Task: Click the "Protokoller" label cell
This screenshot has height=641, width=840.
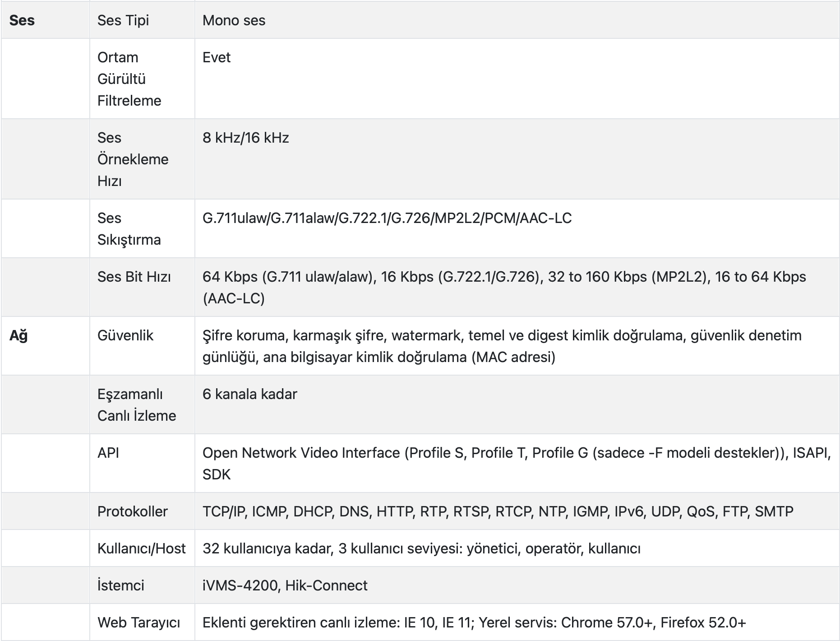Action: tap(132, 511)
